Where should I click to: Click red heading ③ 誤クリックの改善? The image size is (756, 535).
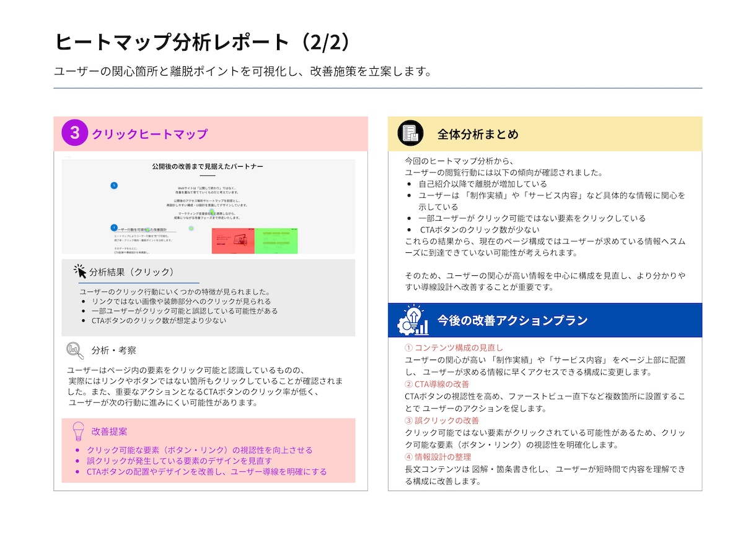coord(442,420)
